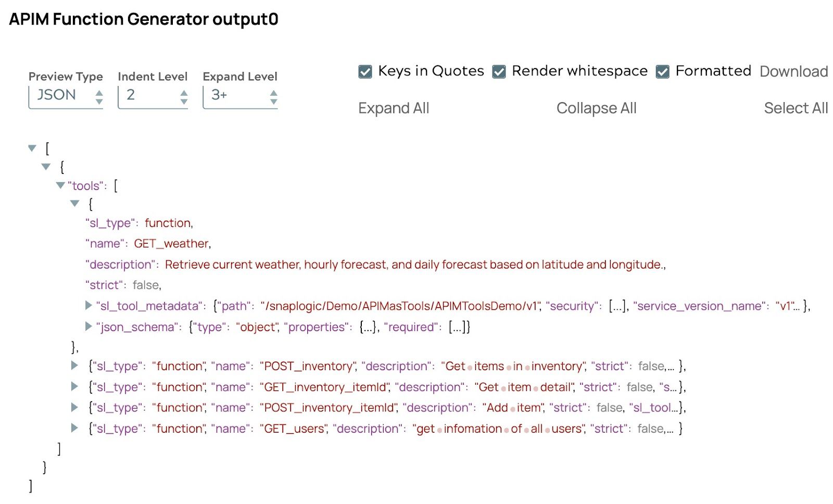Expand the GET_users tool entry
833x504 pixels.
pyautogui.click(x=74, y=428)
